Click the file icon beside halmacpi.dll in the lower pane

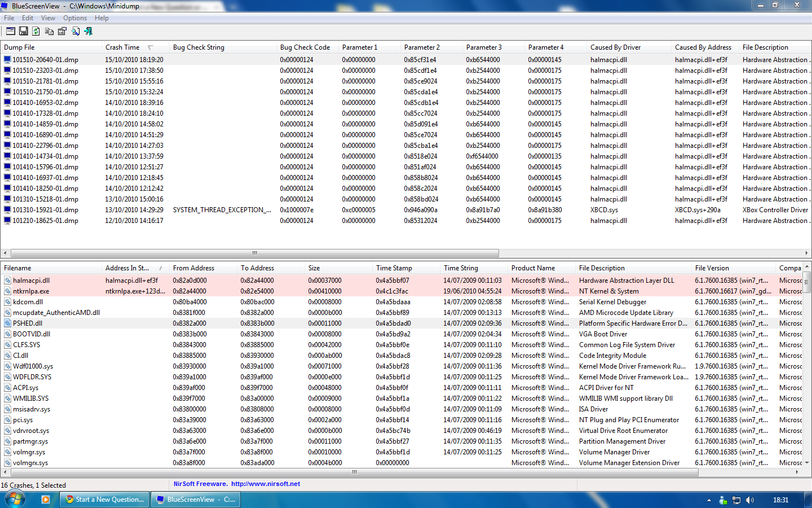coord(7,280)
